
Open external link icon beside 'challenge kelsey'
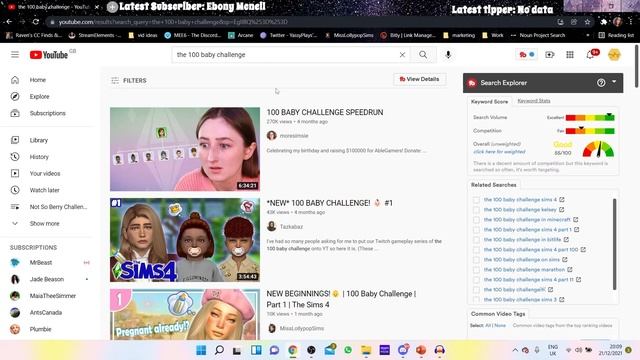point(562,209)
